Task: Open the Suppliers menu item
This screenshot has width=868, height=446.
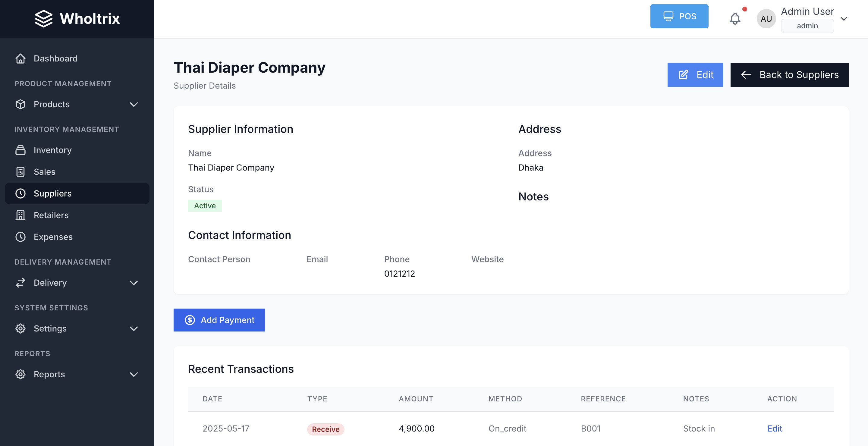Action: (52, 193)
